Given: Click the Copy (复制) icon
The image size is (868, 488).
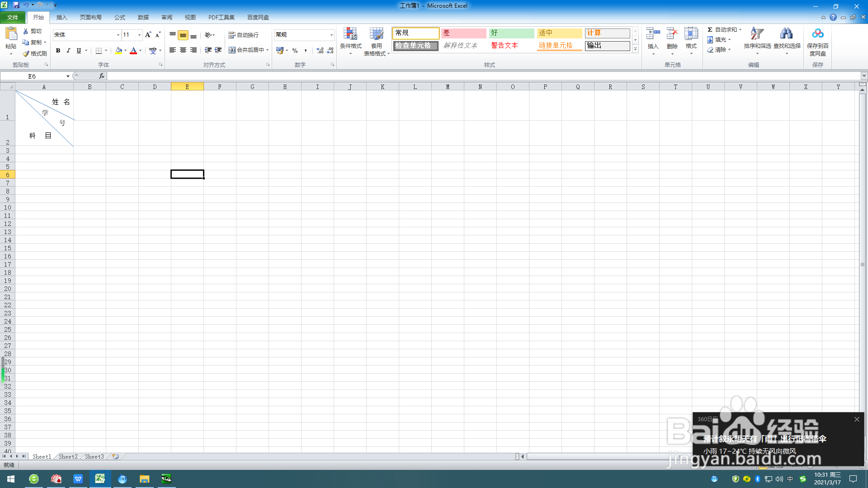Looking at the screenshot, I should tap(26, 42).
